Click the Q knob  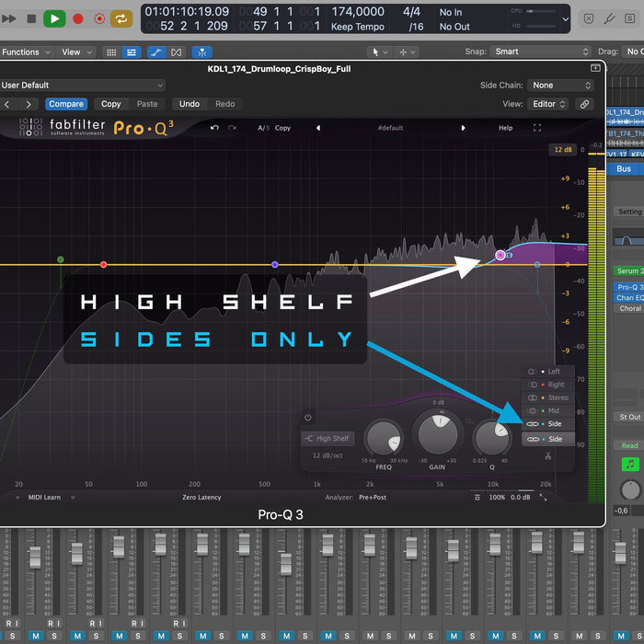[492, 438]
